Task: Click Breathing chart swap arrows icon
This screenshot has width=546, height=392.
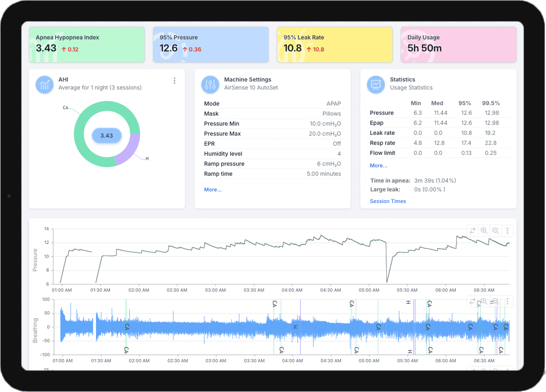Action: (472, 301)
